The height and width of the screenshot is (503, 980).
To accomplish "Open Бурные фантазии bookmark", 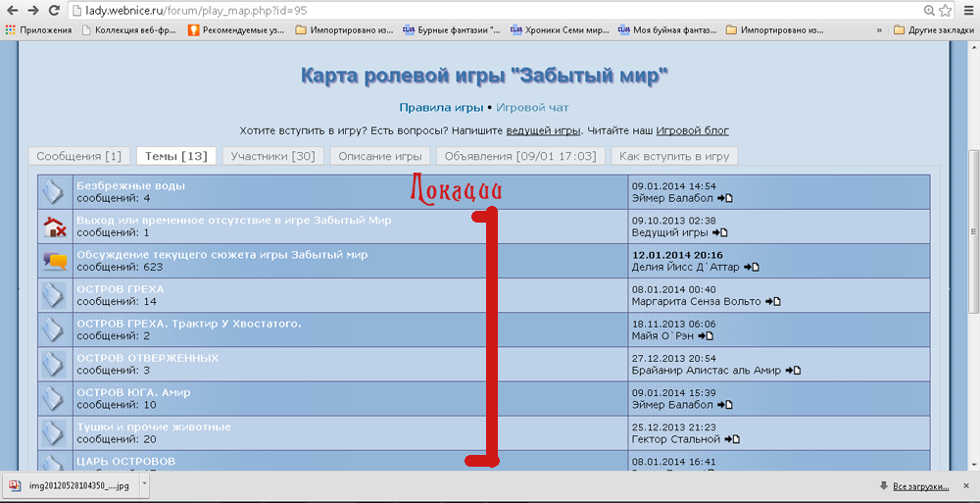I will click(452, 29).
